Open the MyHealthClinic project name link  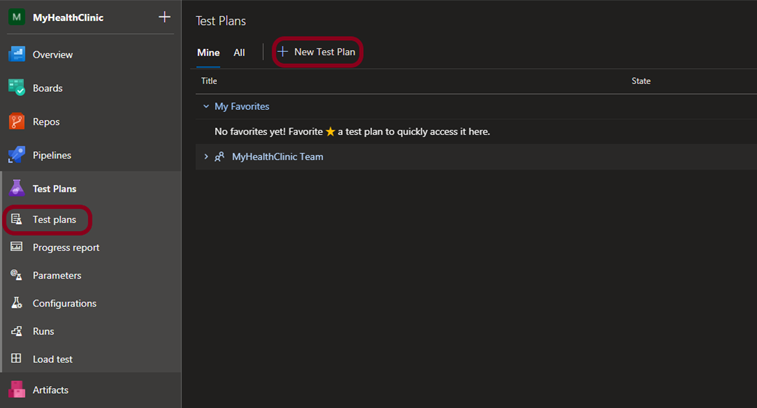point(68,17)
